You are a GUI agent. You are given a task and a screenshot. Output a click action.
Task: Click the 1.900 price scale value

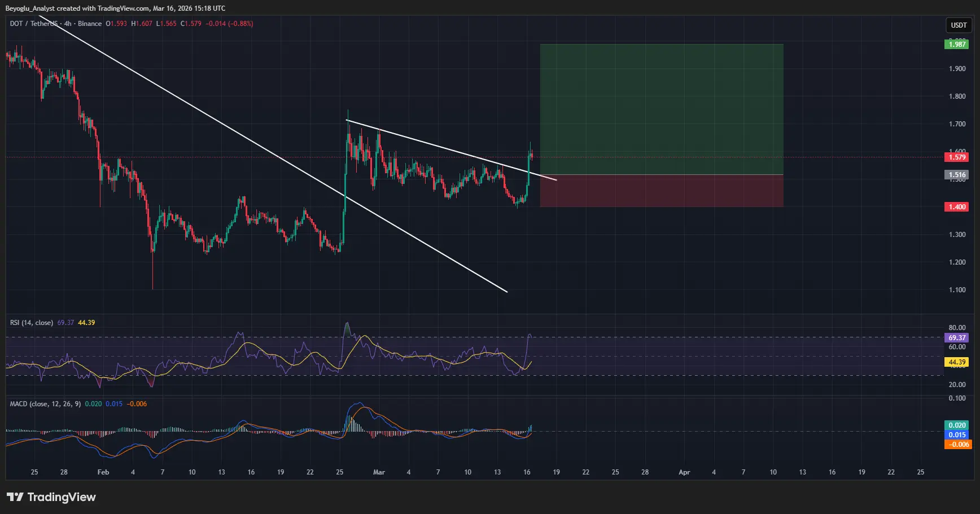957,69
